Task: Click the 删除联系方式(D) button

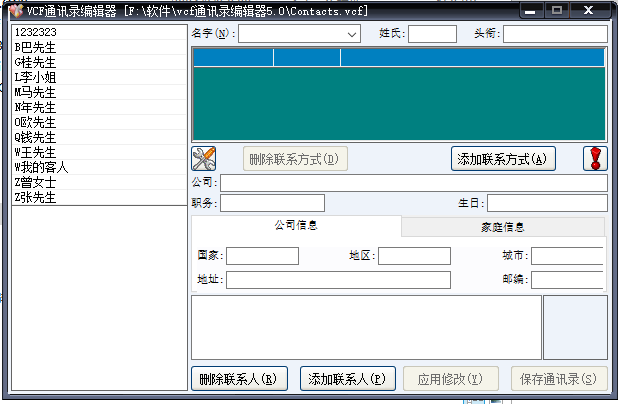Action: tap(295, 159)
